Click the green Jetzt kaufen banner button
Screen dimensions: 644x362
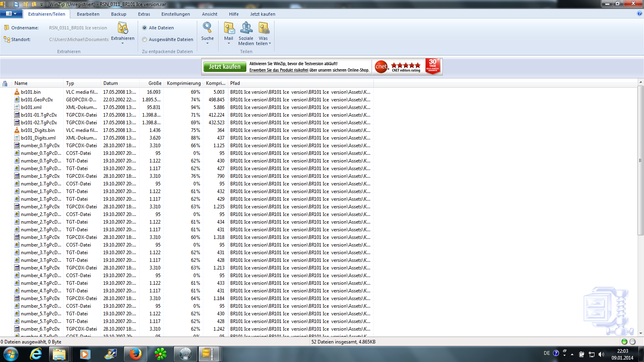click(x=225, y=67)
